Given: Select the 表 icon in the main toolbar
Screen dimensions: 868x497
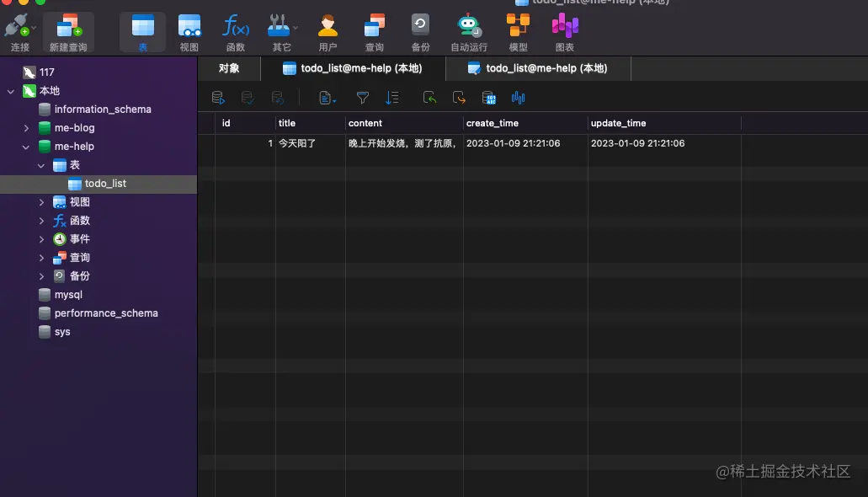Looking at the screenshot, I should [143, 33].
